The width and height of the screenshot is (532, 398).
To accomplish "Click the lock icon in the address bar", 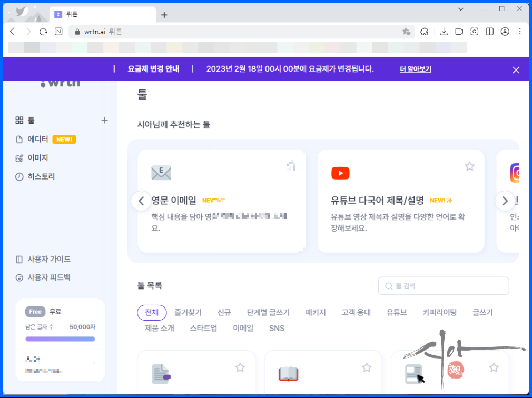I will pos(77,32).
